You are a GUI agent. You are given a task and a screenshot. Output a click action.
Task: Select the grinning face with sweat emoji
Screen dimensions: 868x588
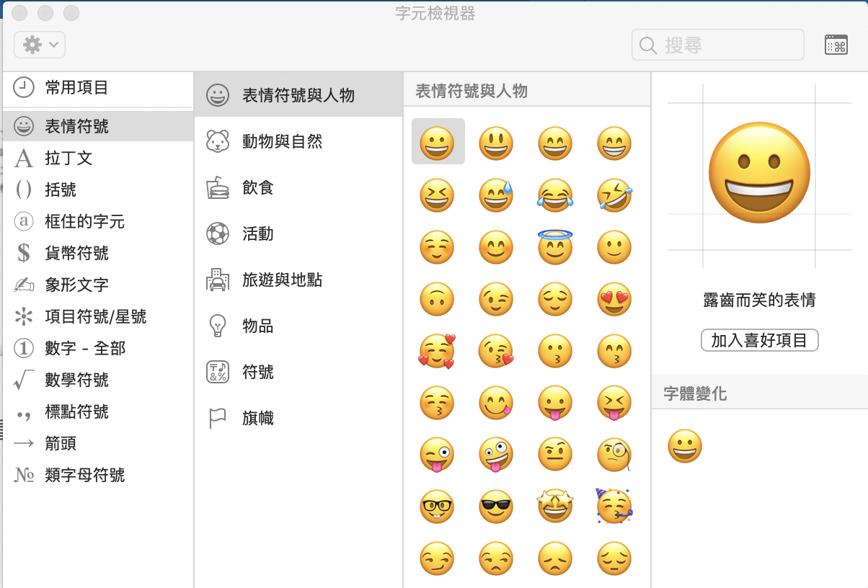pos(497,195)
